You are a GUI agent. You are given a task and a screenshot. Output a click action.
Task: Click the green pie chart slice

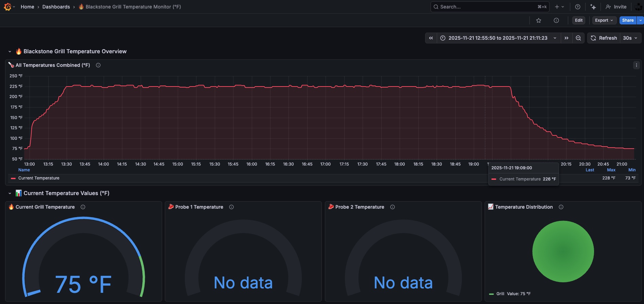point(563,251)
